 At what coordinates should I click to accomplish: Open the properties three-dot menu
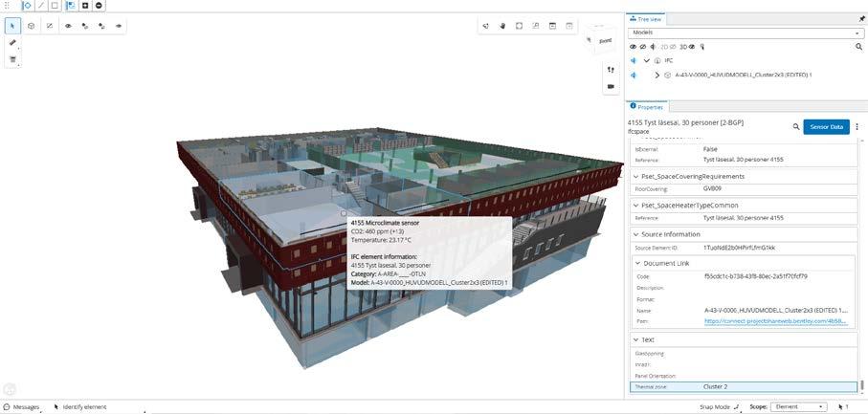coord(857,126)
